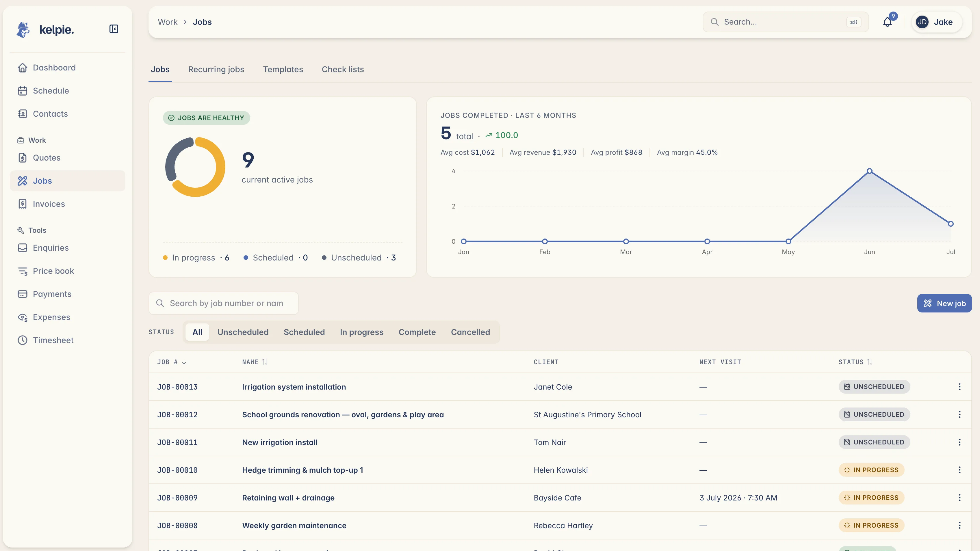
Task: Open the Price book
Action: (67, 271)
